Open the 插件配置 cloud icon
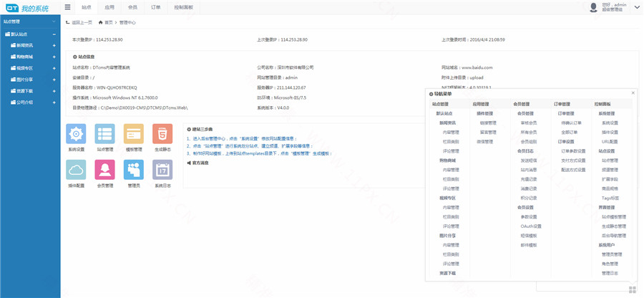Screen dimensions: 644x298 76,169
